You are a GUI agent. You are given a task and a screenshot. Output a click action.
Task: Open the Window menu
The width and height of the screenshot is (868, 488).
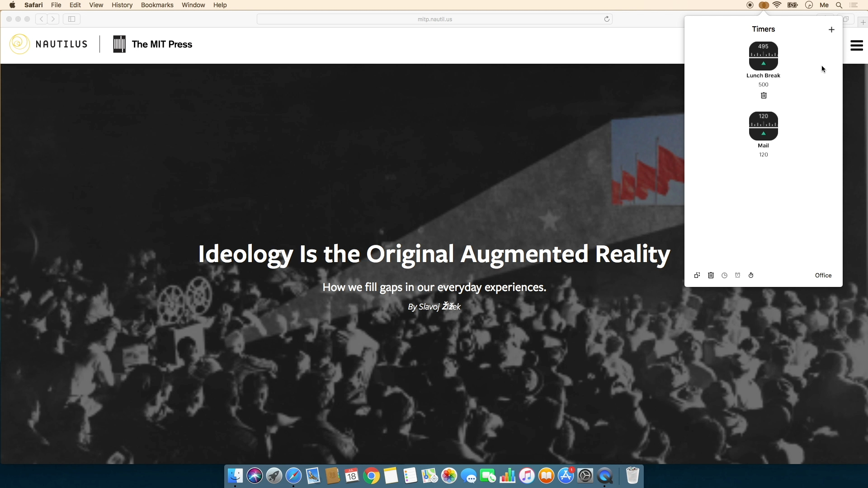coord(193,5)
